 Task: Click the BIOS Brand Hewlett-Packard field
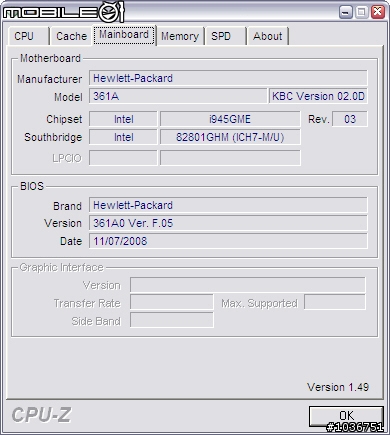[228, 205]
